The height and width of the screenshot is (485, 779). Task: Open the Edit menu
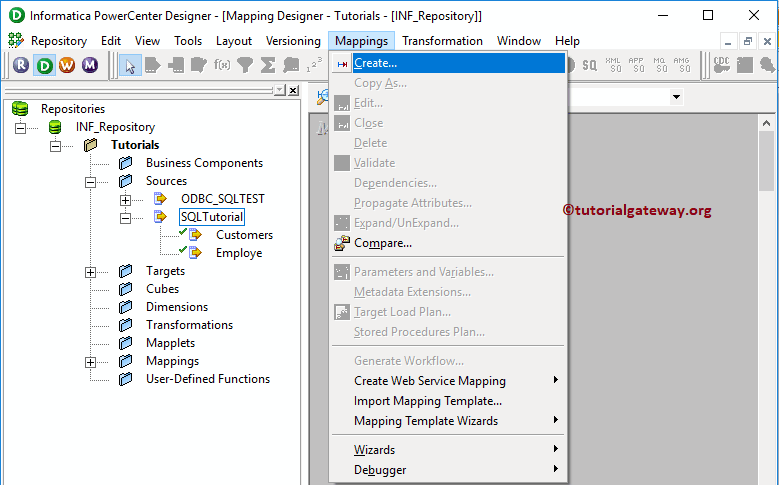[x=111, y=41]
